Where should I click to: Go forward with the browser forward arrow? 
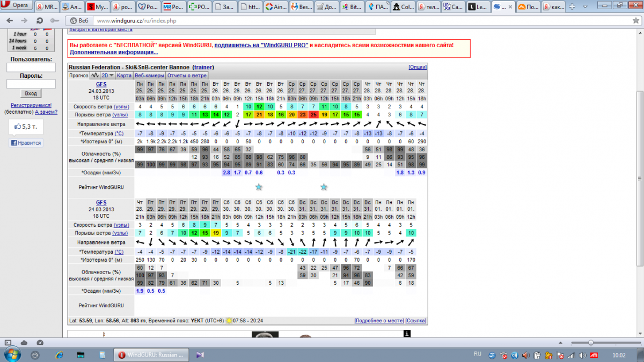(24, 20)
